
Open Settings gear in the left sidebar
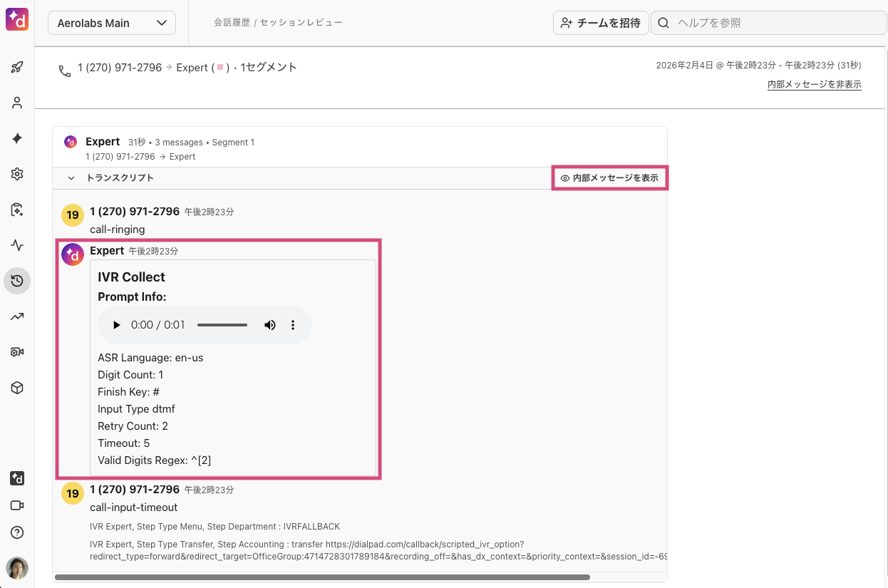pyautogui.click(x=17, y=173)
